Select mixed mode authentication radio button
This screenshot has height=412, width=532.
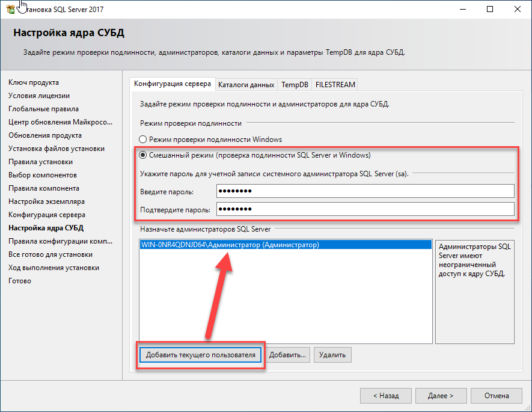pos(143,155)
